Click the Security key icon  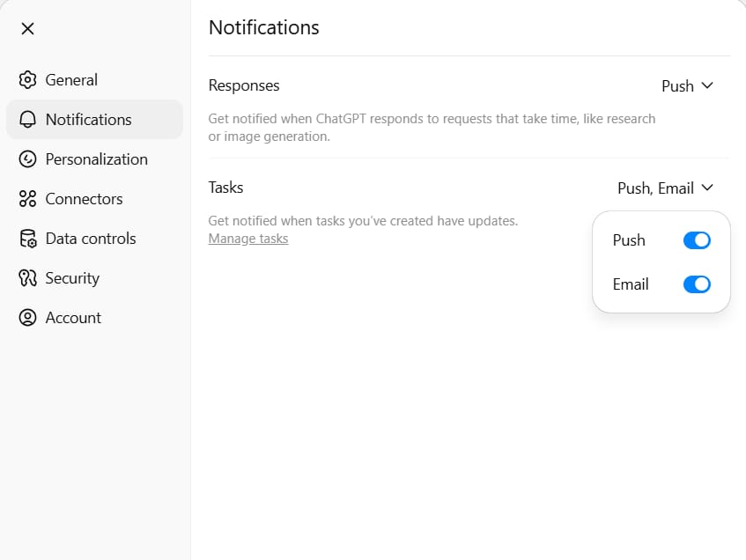27,278
